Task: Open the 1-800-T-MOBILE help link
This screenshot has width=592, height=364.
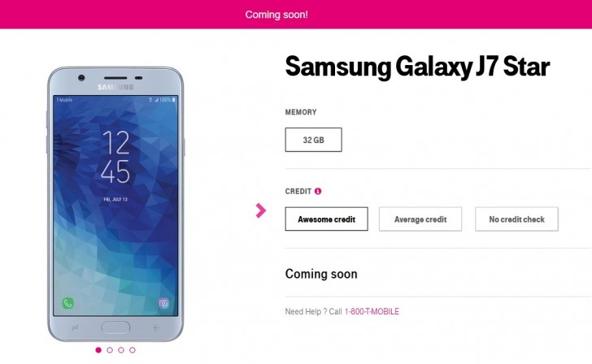Action: coord(372,311)
